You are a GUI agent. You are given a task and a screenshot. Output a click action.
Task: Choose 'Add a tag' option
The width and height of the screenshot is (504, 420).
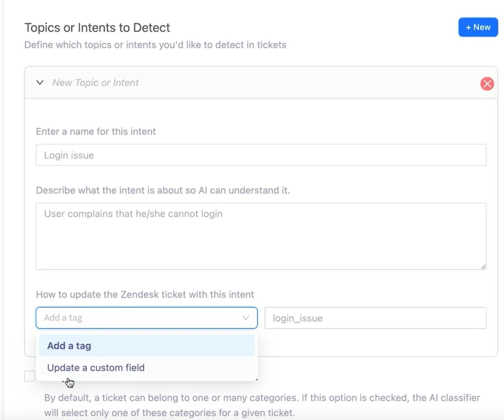pyautogui.click(x=147, y=346)
